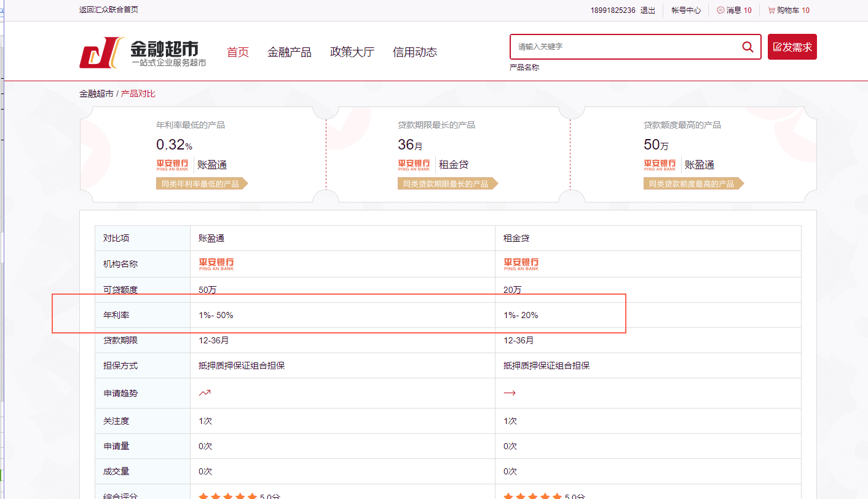This screenshot has width=868, height=499.
Task: Click 平安银行 logo in highest-amount card
Action: pos(660,165)
